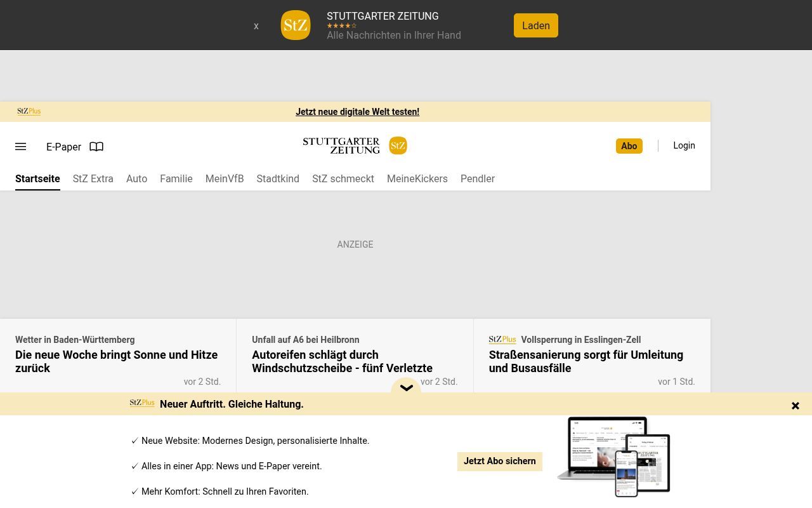Viewport: 812px width, 508px height.
Task: Click 'Alle Nachrichten in Ihrer Hand' text
Action: pyautogui.click(x=394, y=36)
